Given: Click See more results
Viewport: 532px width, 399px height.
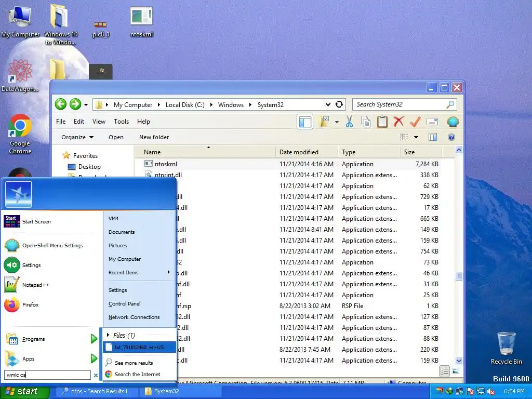Looking at the screenshot, I should click(x=134, y=363).
